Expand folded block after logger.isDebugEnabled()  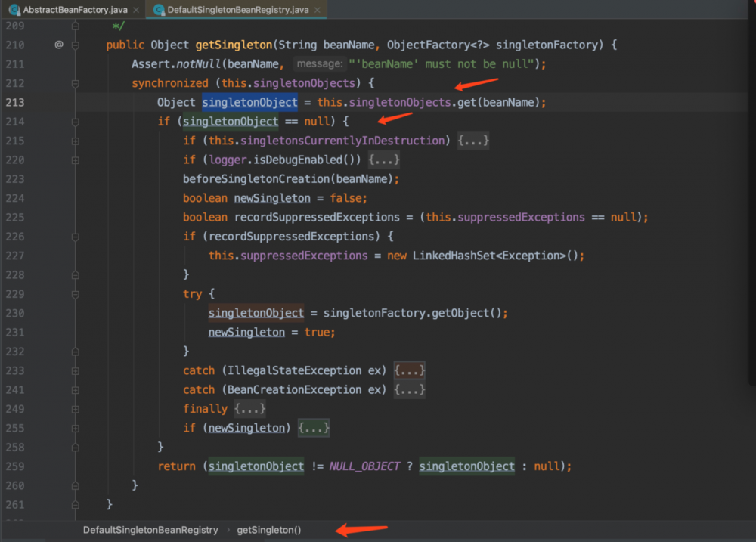pyautogui.click(x=384, y=160)
